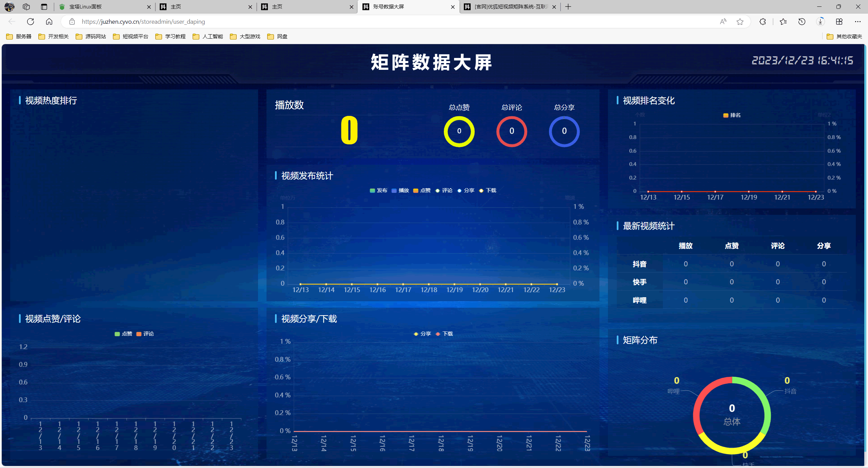Click the 总点赞 yellow ring indicator
The image size is (868, 468).
(459, 131)
